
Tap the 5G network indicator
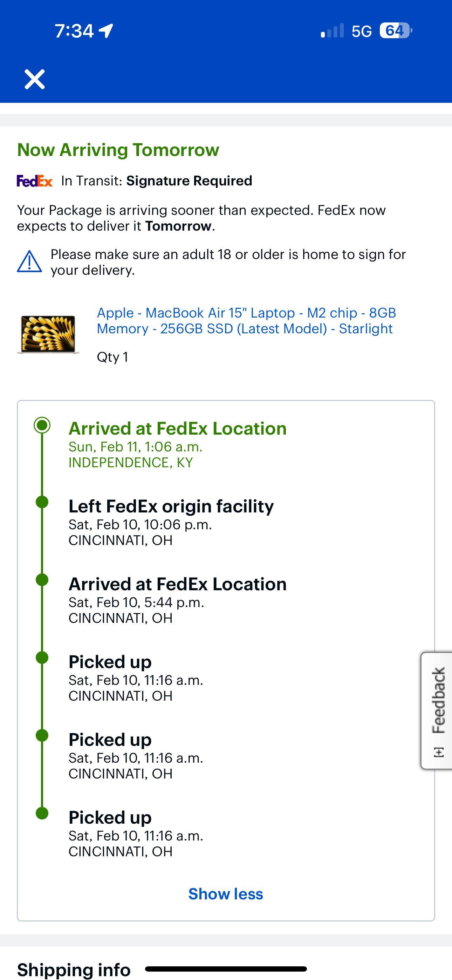point(362,31)
